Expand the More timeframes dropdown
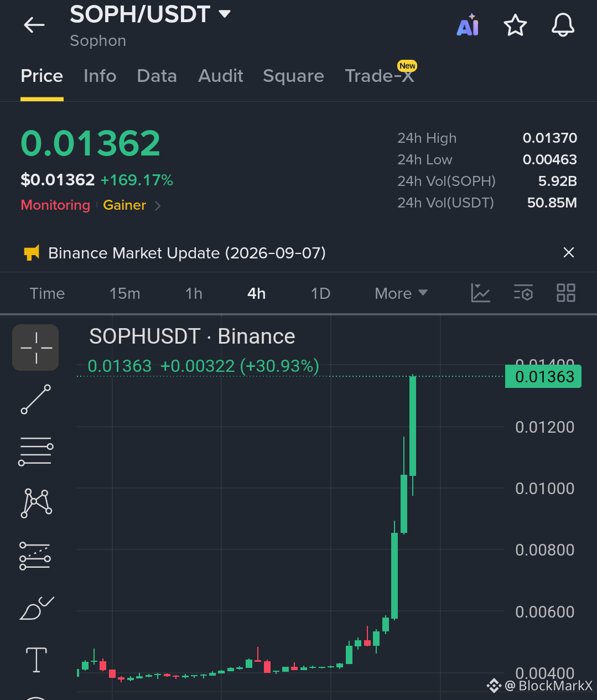Image resolution: width=597 pixels, height=700 pixels. pyautogui.click(x=401, y=293)
